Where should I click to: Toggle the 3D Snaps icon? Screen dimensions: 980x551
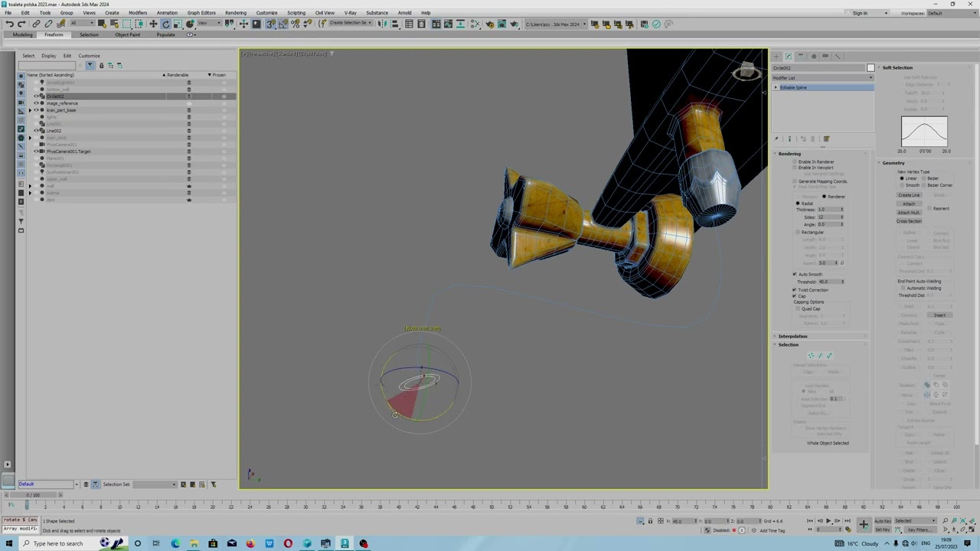pyautogui.click(x=271, y=24)
